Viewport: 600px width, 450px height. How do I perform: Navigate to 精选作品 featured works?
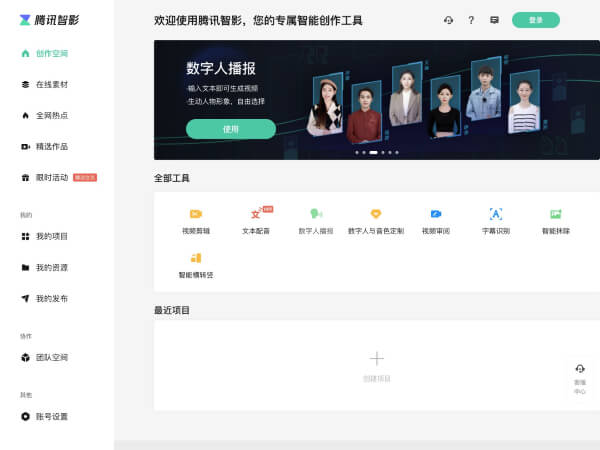(x=51, y=146)
